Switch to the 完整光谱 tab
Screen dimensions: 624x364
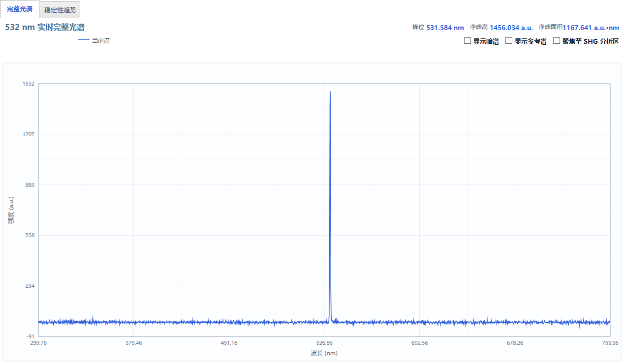tap(20, 9)
